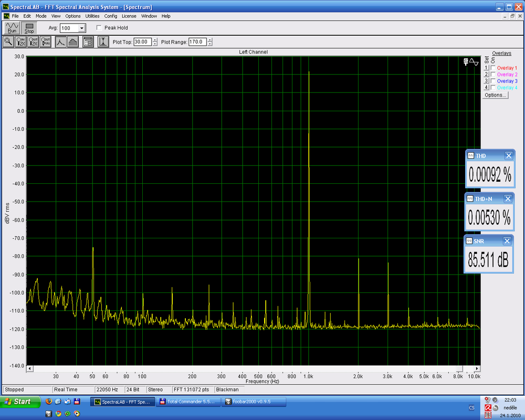Click the Spectrum document icon in menu bar

(x=6, y=16)
